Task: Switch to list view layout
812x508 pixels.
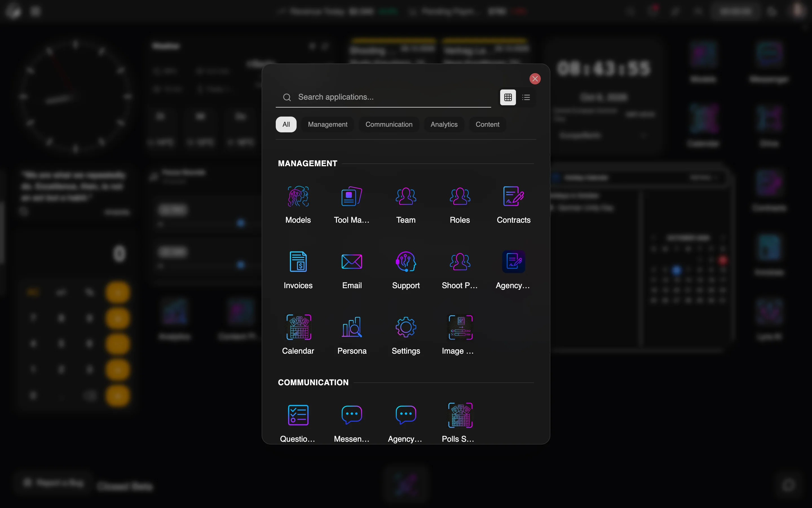Action: click(526, 97)
